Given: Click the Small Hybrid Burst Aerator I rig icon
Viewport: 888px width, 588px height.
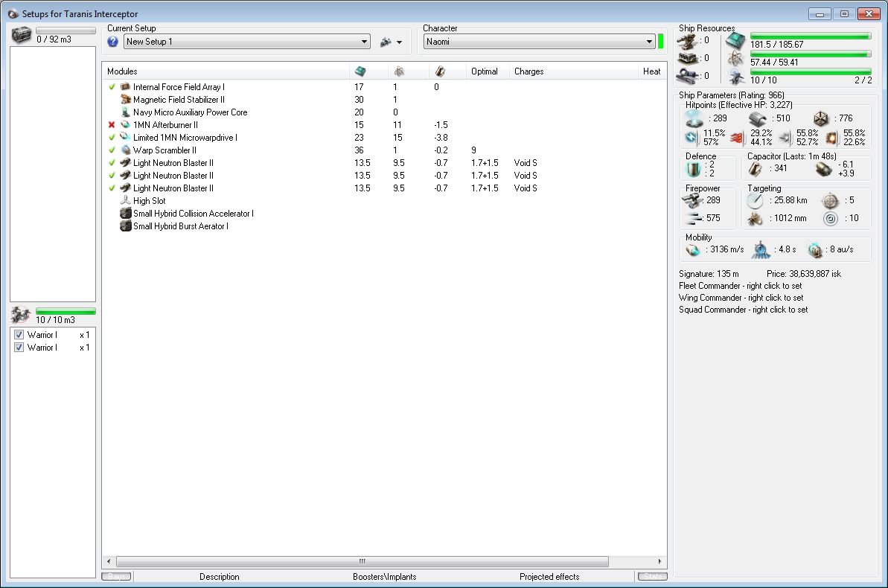Looking at the screenshot, I should pos(126,226).
